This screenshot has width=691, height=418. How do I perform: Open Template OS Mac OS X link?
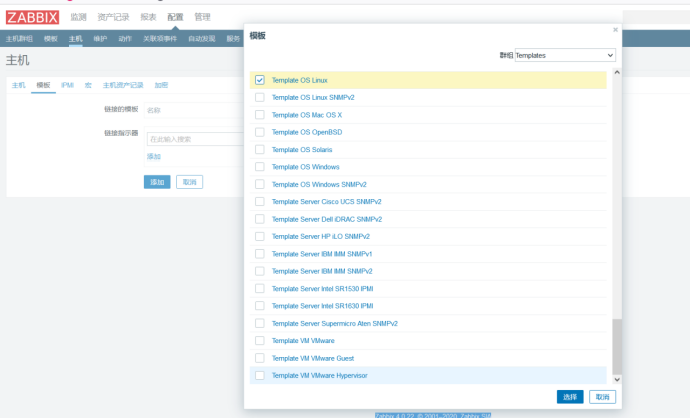click(x=307, y=115)
